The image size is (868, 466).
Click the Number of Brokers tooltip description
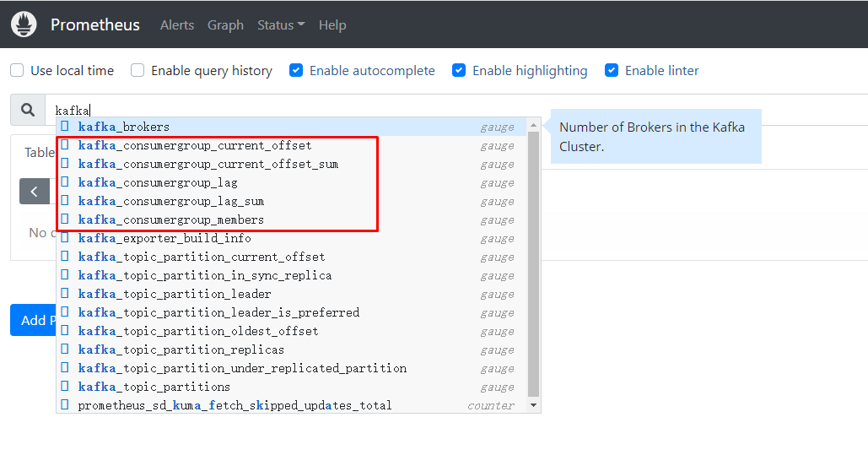656,136
